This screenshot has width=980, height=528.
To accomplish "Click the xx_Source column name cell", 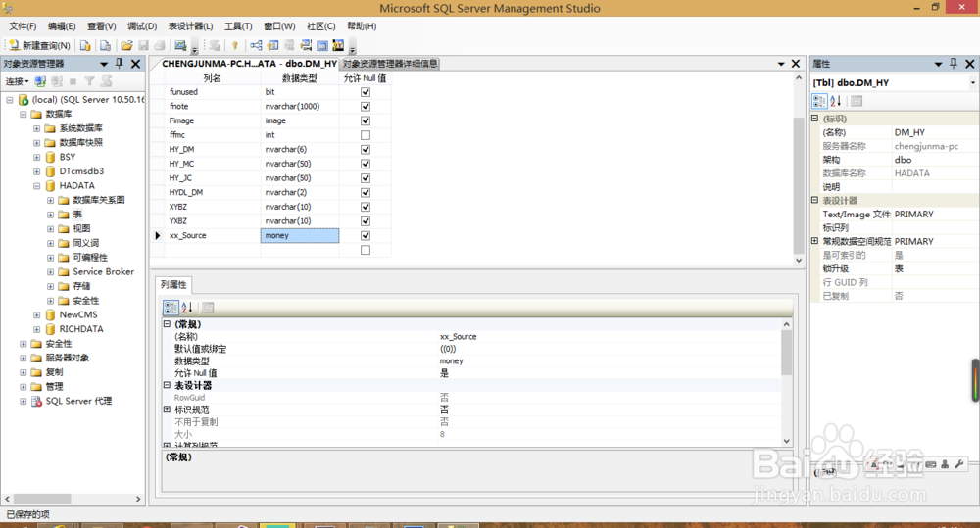I will click(213, 235).
